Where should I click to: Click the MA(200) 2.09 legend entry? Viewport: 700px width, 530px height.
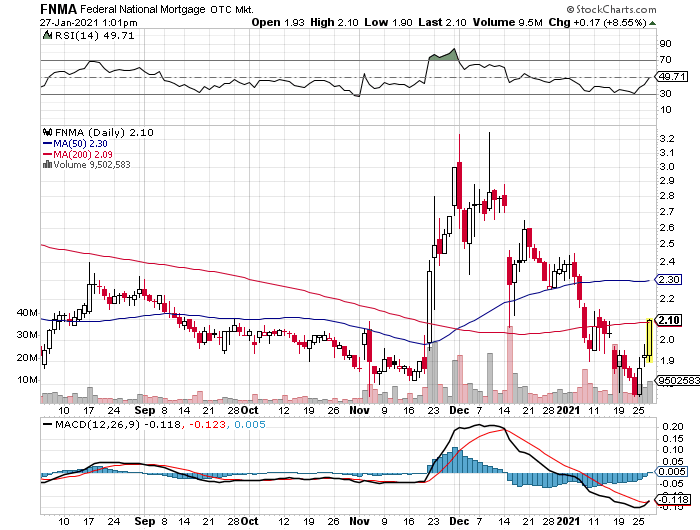click(83, 154)
